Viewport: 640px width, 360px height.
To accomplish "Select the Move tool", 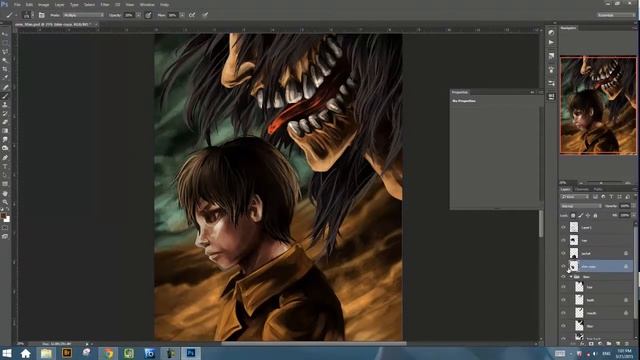I will point(5,34).
